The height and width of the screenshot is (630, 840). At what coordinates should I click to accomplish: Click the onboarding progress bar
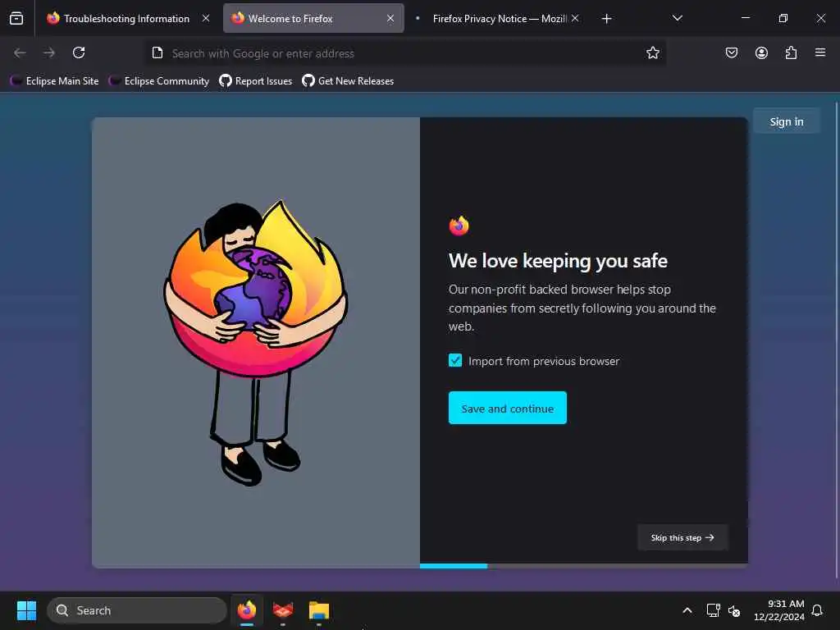584,566
